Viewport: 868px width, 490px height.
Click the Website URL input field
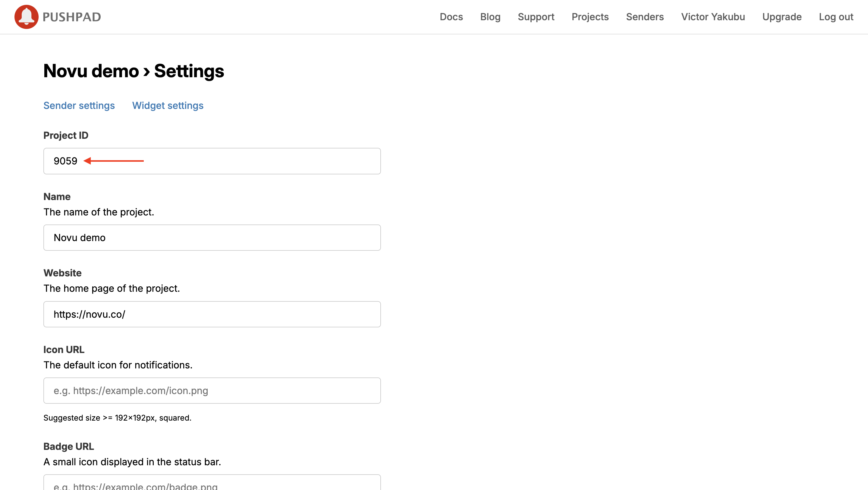point(212,314)
